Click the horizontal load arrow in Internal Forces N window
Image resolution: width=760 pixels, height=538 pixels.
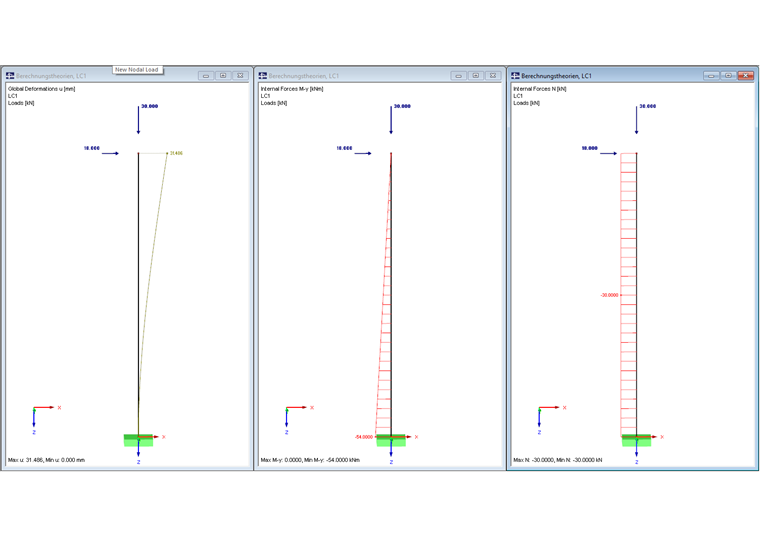point(608,154)
